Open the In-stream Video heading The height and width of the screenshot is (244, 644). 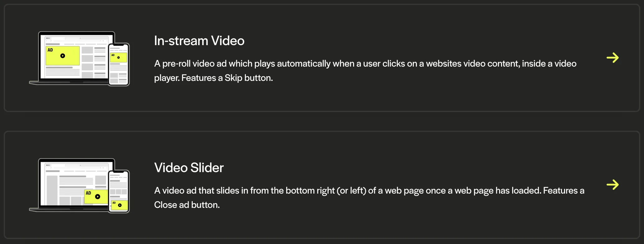[x=199, y=40]
